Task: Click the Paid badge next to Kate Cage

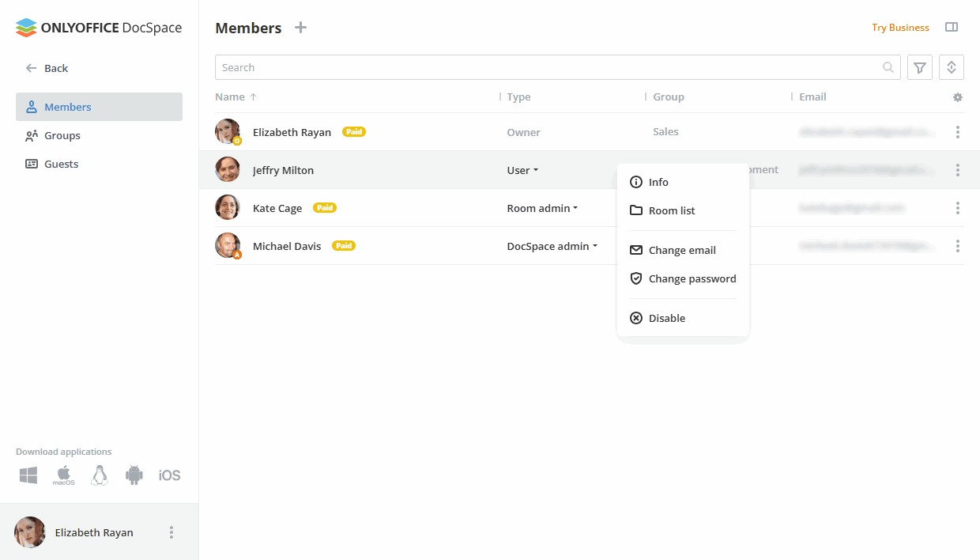Action: (325, 207)
